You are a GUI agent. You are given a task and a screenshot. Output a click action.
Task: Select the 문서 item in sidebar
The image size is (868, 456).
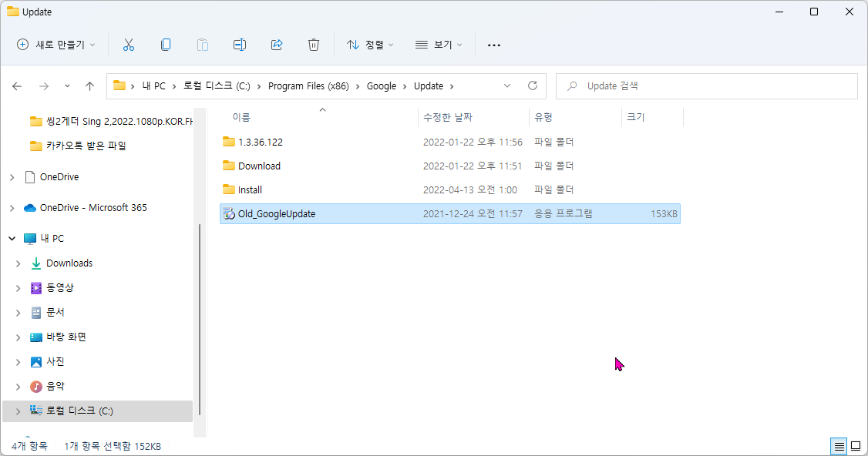(x=56, y=313)
